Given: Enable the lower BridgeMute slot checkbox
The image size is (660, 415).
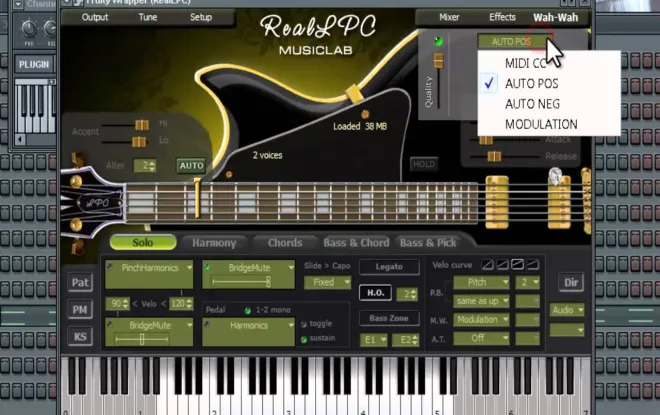Looking at the screenshot, I should tap(110, 324).
